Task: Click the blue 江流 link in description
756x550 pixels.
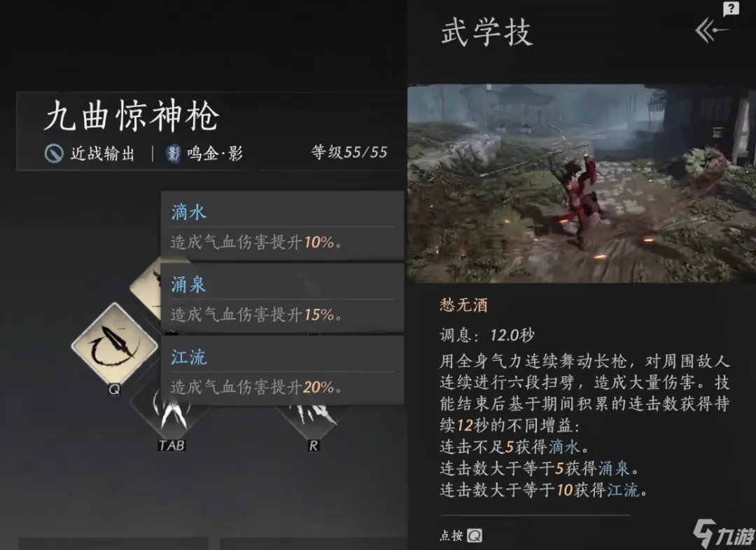Action: click(622, 490)
